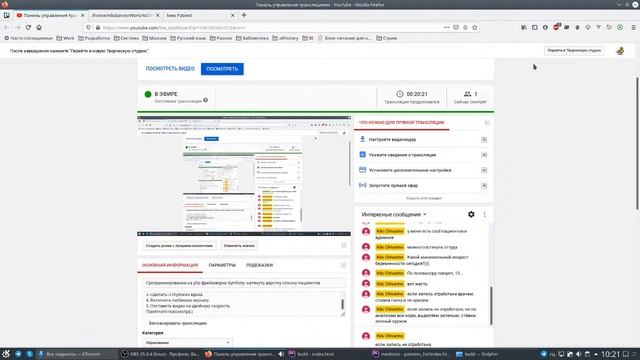The image size is (640, 360).
Task: Click the 'Запустите прямой эфир' broadcast icon
Action: [362, 185]
